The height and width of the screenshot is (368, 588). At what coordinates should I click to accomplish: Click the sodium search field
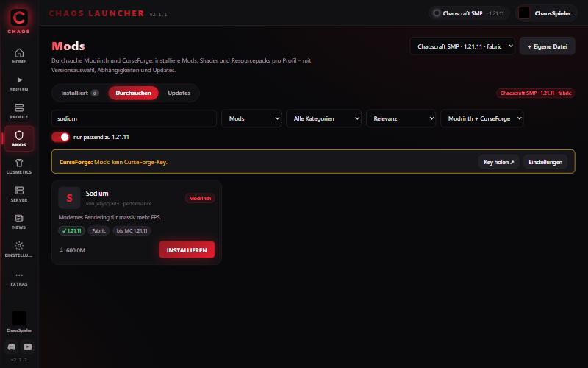pyautogui.click(x=134, y=118)
